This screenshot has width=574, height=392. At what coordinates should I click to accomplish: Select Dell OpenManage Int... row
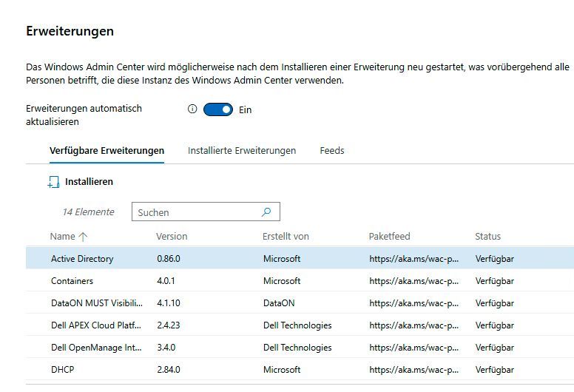point(300,348)
